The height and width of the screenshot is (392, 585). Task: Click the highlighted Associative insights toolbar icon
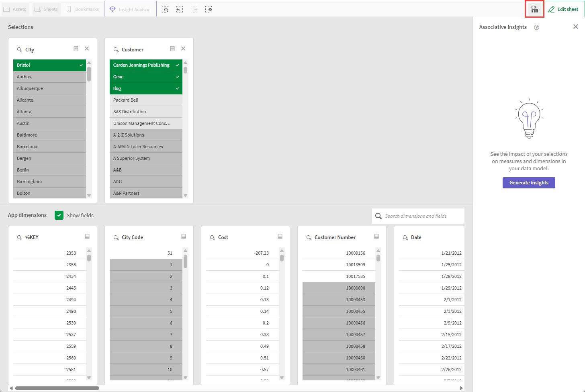pos(534,9)
